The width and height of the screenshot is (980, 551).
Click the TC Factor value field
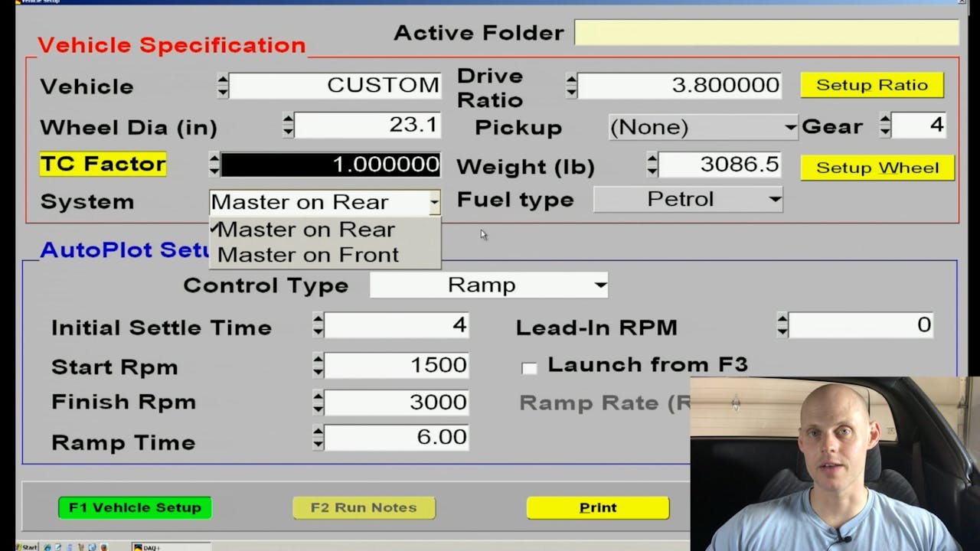(x=331, y=165)
